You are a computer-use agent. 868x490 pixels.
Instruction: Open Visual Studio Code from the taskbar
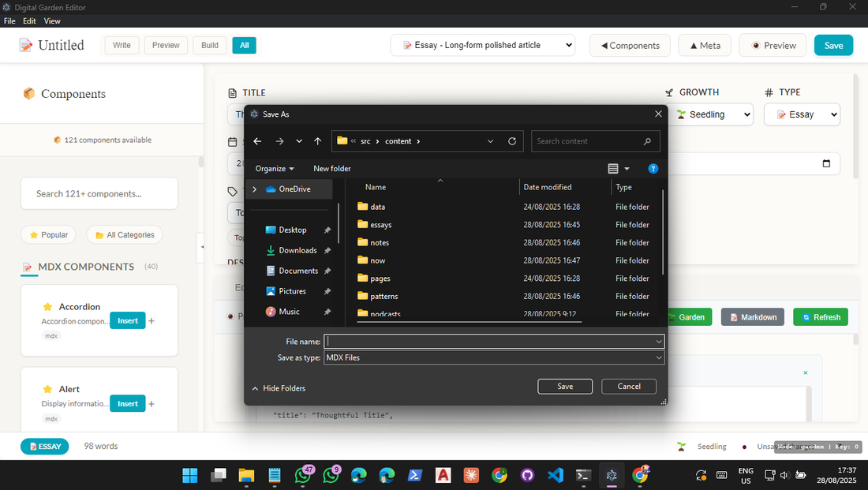pyautogui.click(x=555, y=475)
